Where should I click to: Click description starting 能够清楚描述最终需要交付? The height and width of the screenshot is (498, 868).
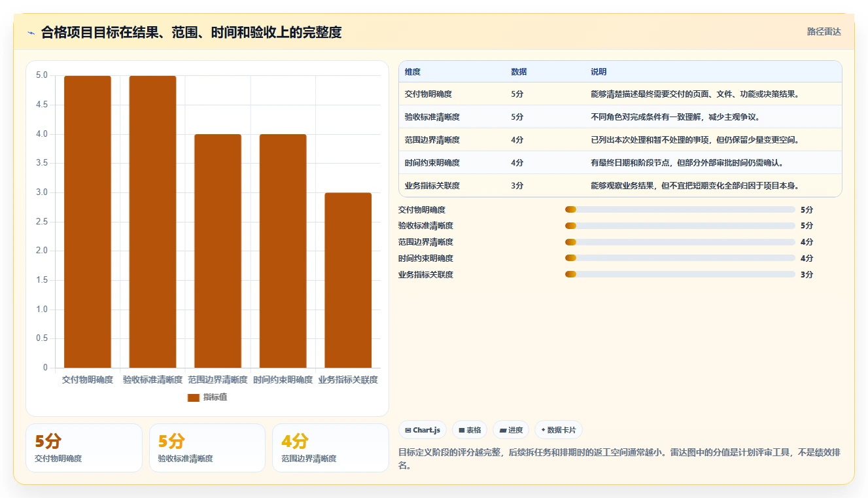tap(695, 94)
